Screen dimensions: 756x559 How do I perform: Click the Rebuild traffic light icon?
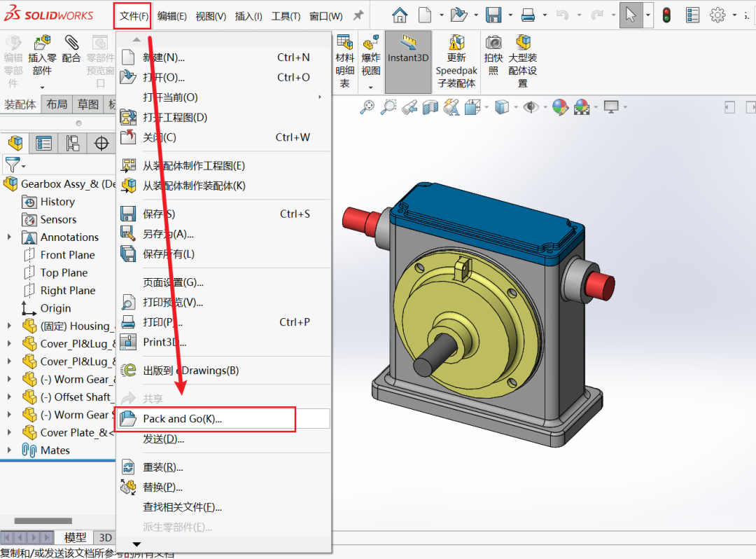(666, 15)
